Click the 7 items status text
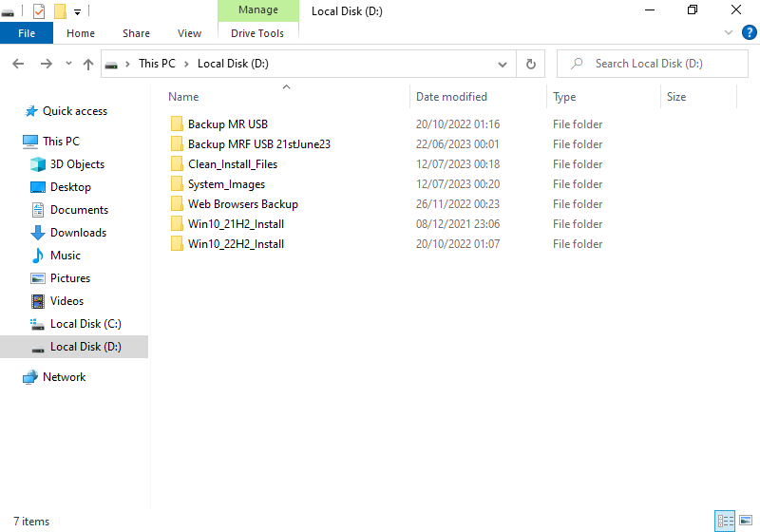760x532 pixels. point(31,522)
